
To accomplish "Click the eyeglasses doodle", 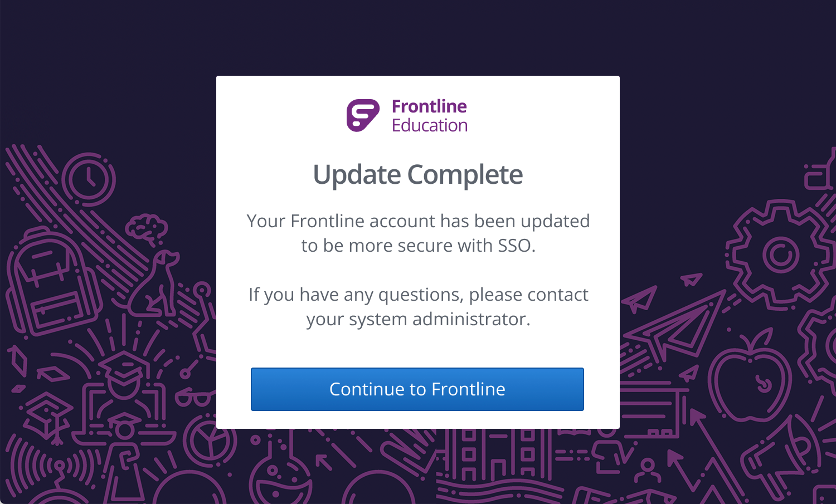I will click(x=195, y=397).
